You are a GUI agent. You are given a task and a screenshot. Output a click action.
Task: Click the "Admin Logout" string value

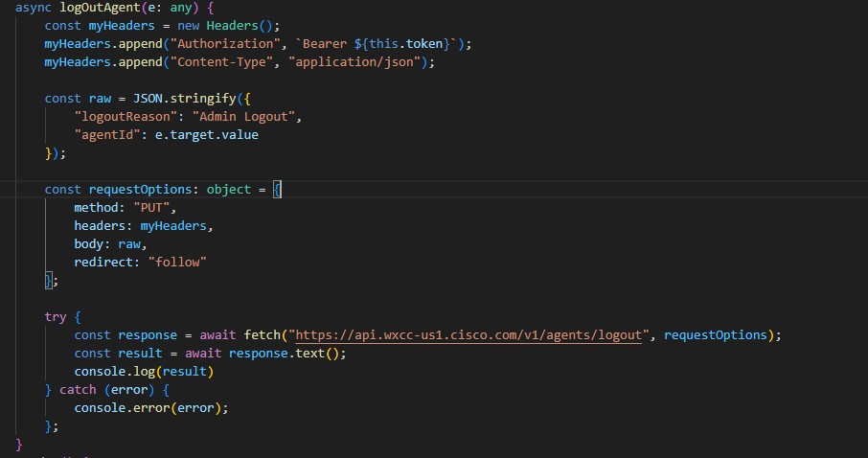pos(243,116)
